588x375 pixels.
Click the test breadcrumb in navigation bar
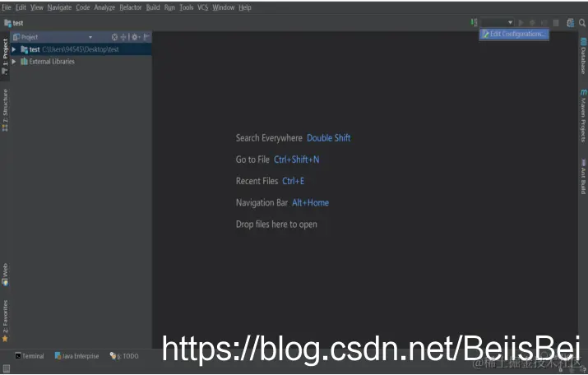point(14,23)
